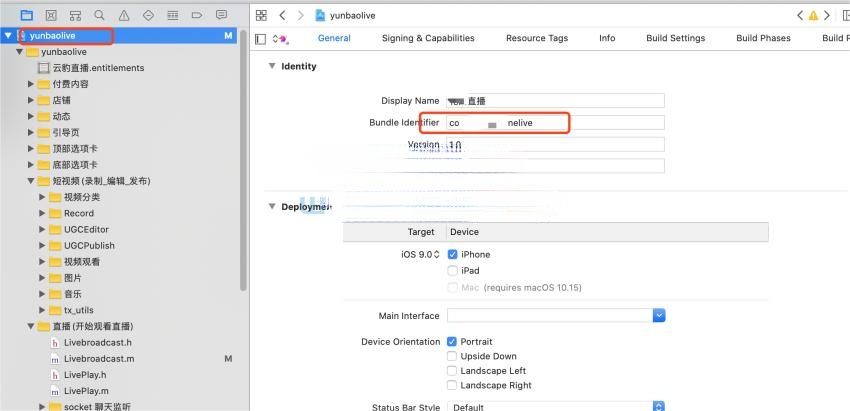This screenshot has height=411, width=850.
Task: Collapse the yunbaolive project root triangle
Action: [x=8, y=36]
